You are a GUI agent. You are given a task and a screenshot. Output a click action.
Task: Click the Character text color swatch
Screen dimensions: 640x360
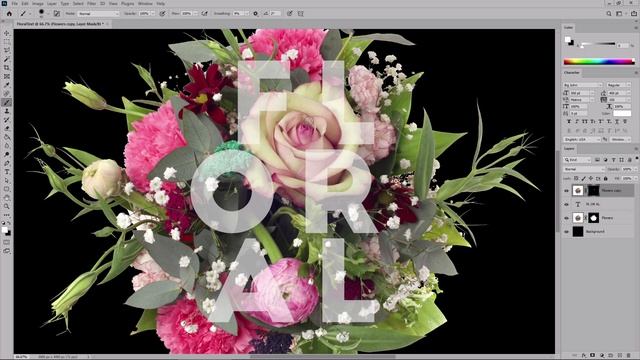(622, 113)
